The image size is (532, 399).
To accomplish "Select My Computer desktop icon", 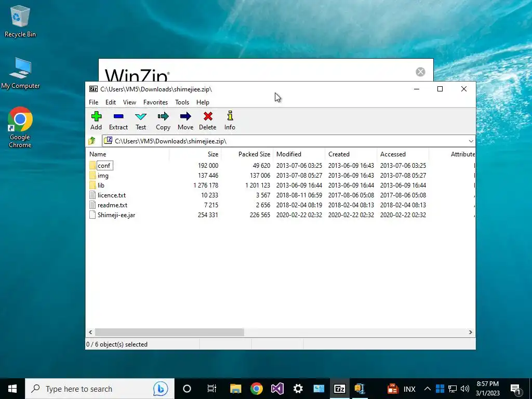I will coord(20,74).
